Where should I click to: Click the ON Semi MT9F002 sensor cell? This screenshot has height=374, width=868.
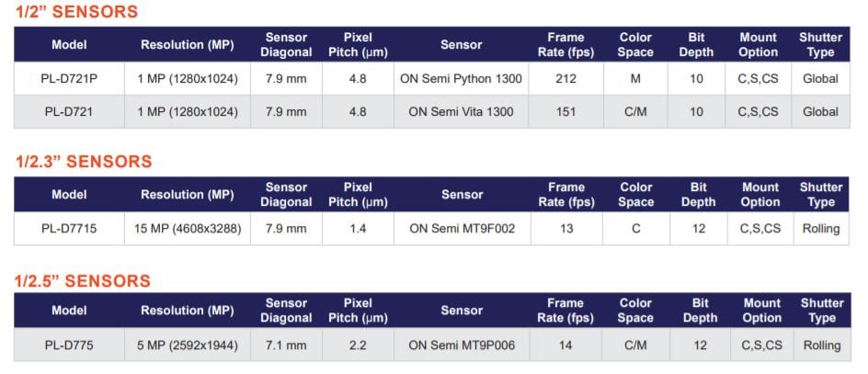[x=462, y=229]
